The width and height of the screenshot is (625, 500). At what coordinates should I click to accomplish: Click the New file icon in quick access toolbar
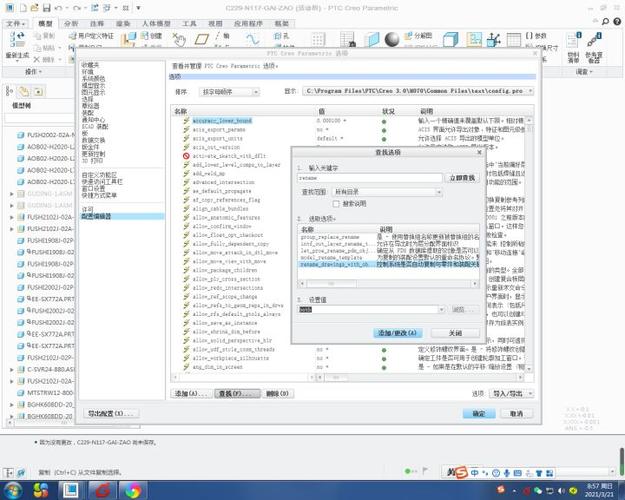click(23, 8)
